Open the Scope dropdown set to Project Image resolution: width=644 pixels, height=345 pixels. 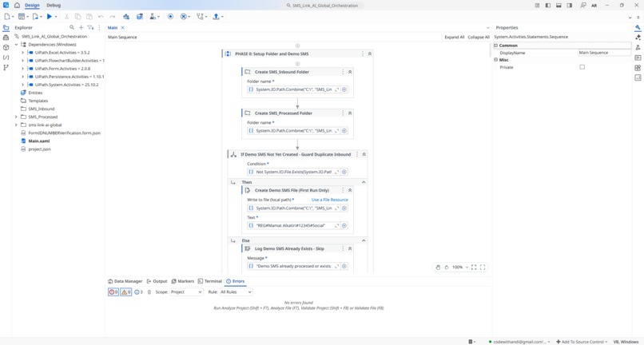tap(186, 292)
